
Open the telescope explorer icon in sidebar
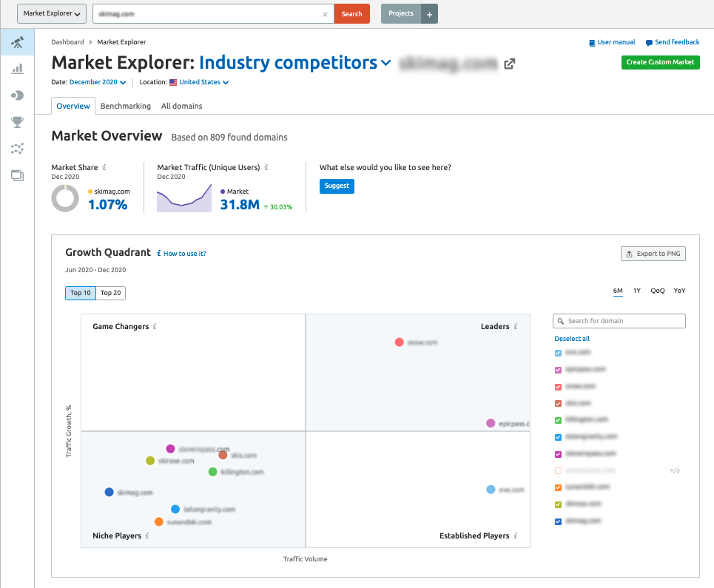pos(17,43)
